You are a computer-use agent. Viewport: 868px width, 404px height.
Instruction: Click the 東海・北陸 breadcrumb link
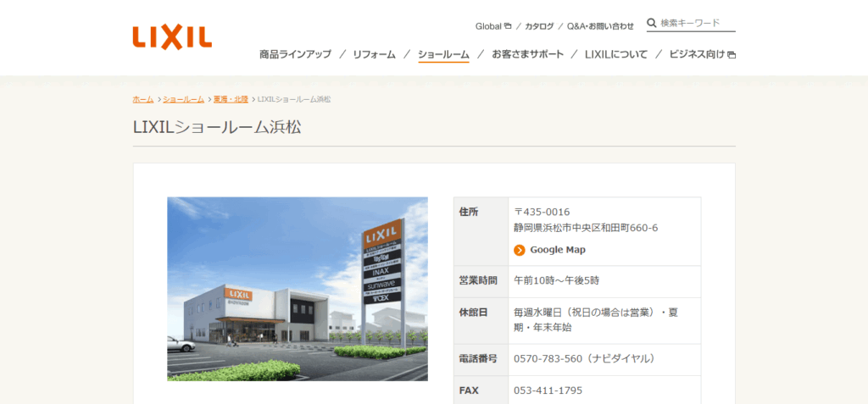pos(231,99)
